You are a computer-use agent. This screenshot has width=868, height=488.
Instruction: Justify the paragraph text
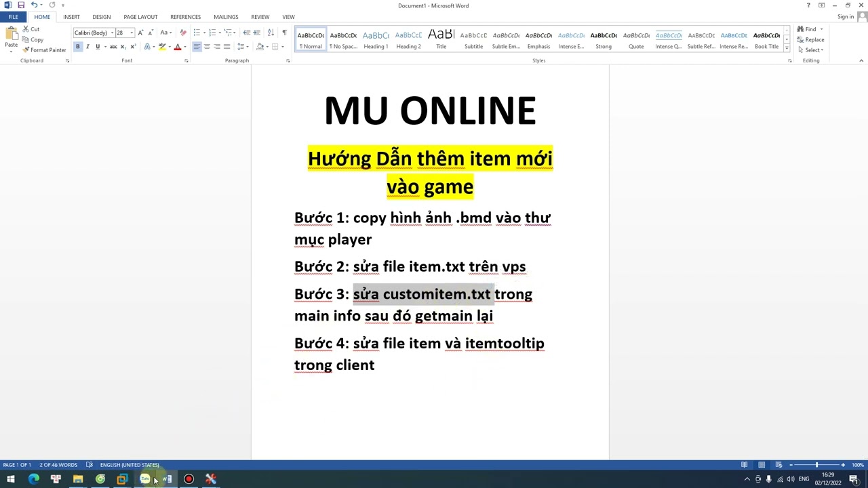tap(226, 47)
